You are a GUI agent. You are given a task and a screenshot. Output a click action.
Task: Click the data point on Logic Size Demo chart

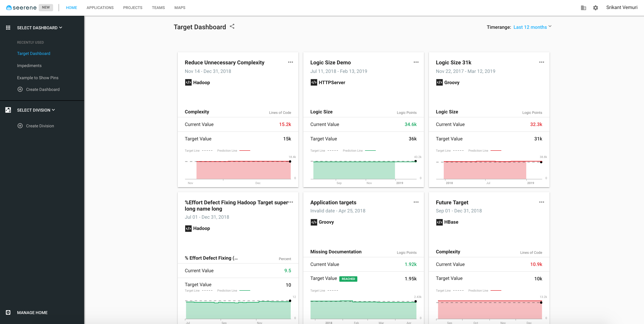coord(416,161)
